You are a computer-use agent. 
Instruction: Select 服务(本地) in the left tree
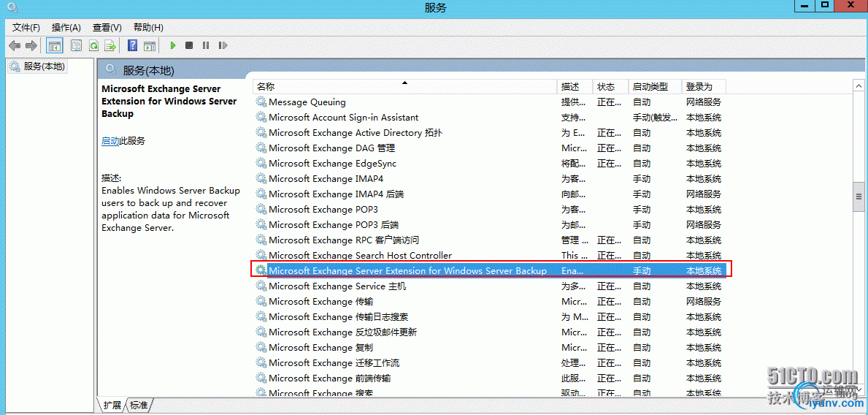coord(44,66)
